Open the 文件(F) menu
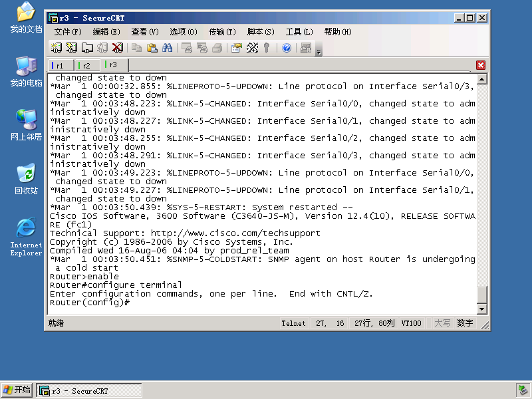Image resolution: width=532 pixels, height=399 pixels. click(68, 32)
